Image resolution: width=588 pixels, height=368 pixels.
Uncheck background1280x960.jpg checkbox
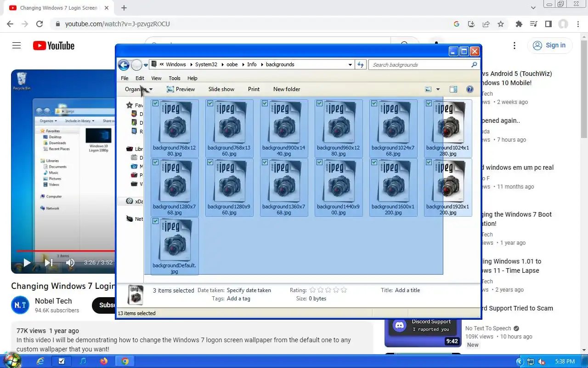point(210,162)
